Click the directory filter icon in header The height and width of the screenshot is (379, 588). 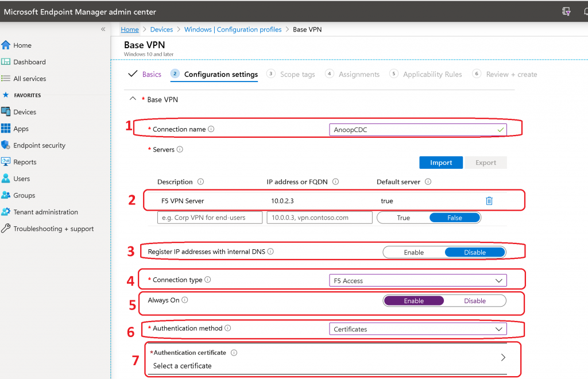click(566, 11)
